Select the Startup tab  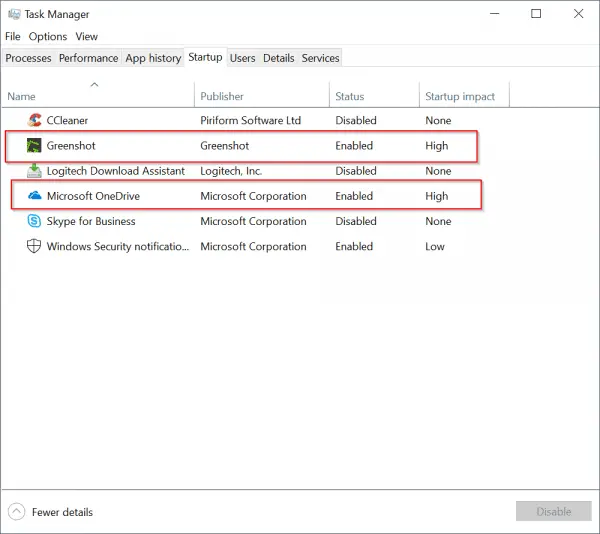tap(205, 57)
